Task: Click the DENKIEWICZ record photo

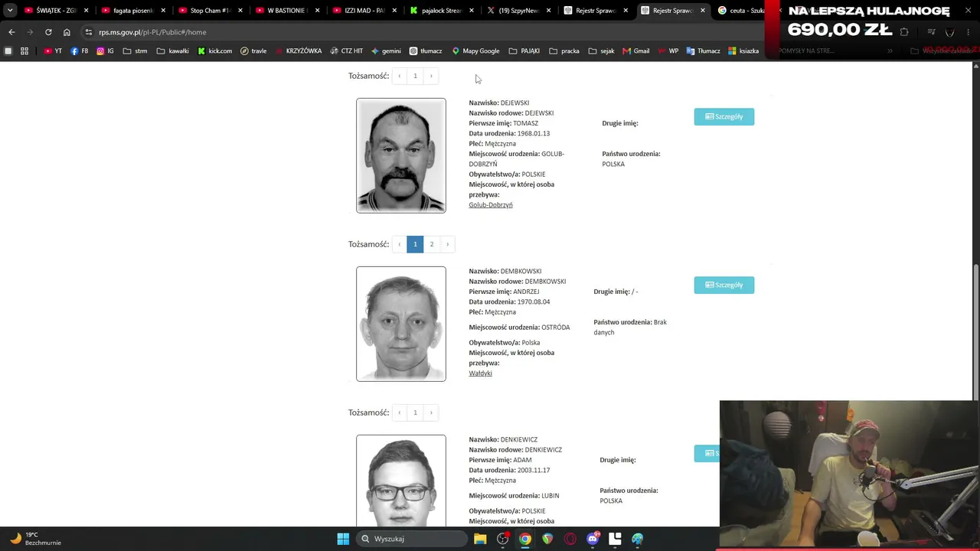Action: 401,481
